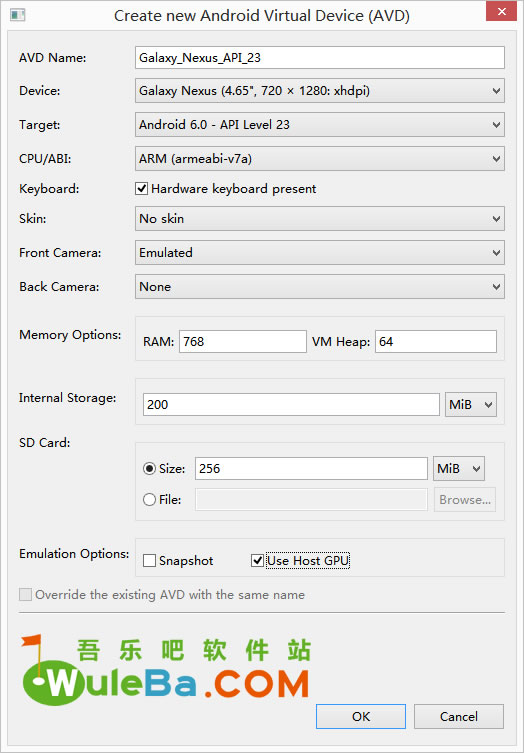Screen dimensions: 524x753
Task: Click the RAM value input field
Action: tap(243, 341)
